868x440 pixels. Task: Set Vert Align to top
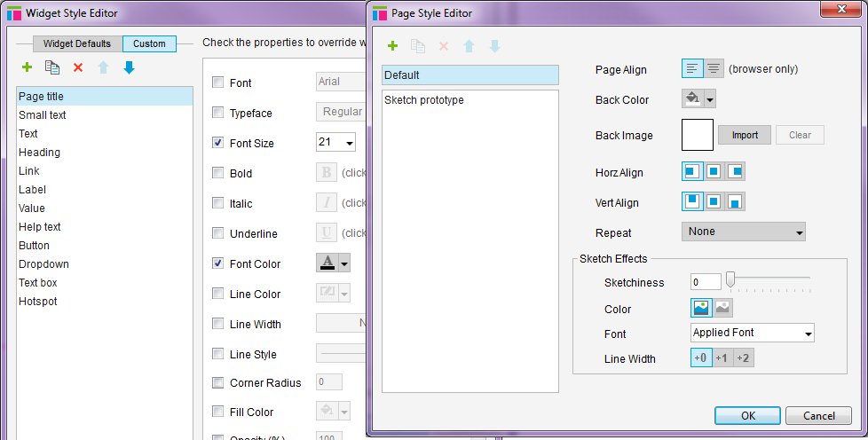[692, 201]
